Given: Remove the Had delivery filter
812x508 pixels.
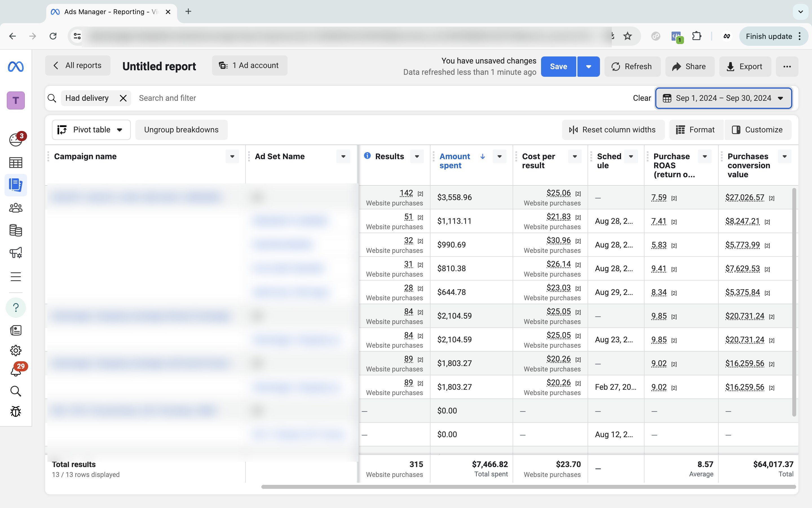Looking at the screenshot, I should (123, 98).
